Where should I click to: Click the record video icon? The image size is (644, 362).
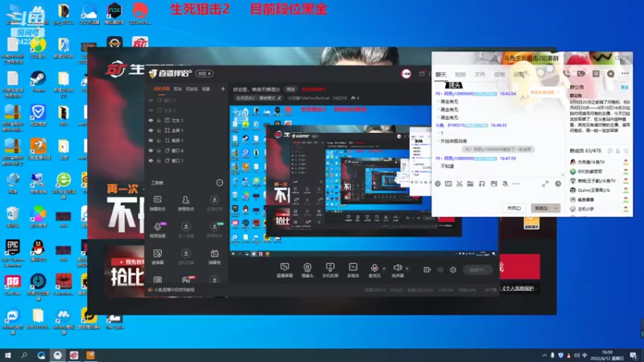427,269
